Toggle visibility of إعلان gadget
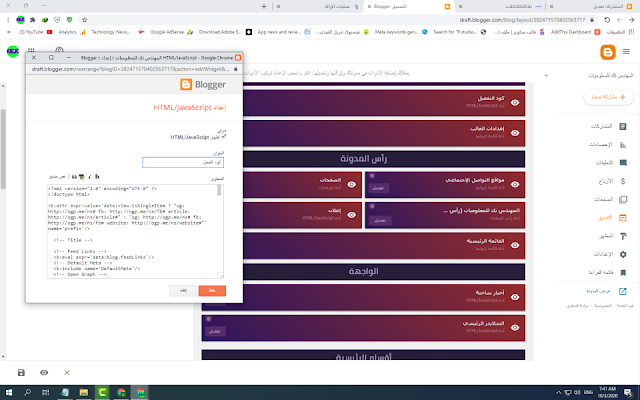The height and width of the screenshot is (400, 640). tap(351, 215)
